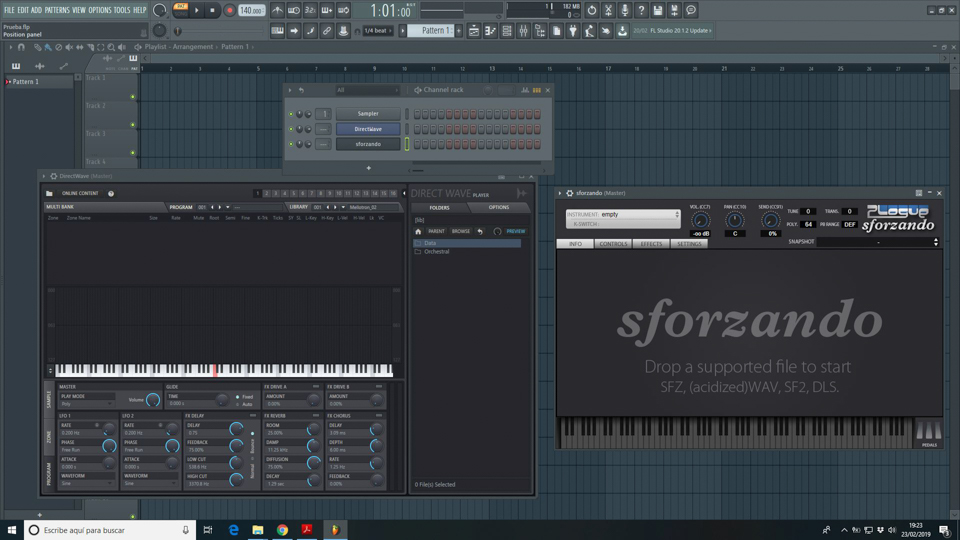Switch to sforzando EFFECTS tab
Viewport: 960px width, 540px height.
pyautogui.click(x=651, y=244)
